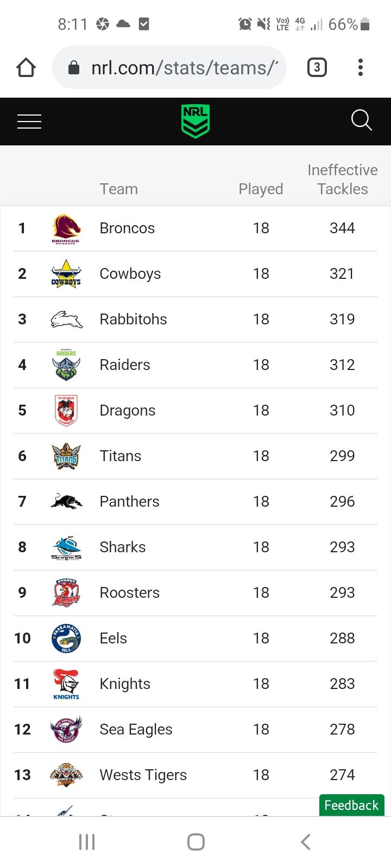
Task: Tap the Cowboys team logo
Action: coord(66,274)
